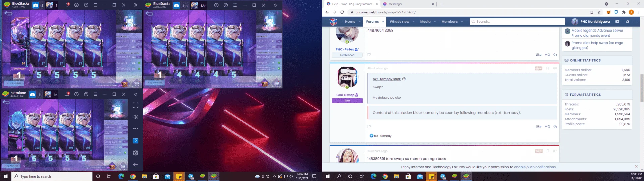
Task: Open help icon in BlueStacks 4.280.1.1002 title bar
Action: tap(86, 5)
